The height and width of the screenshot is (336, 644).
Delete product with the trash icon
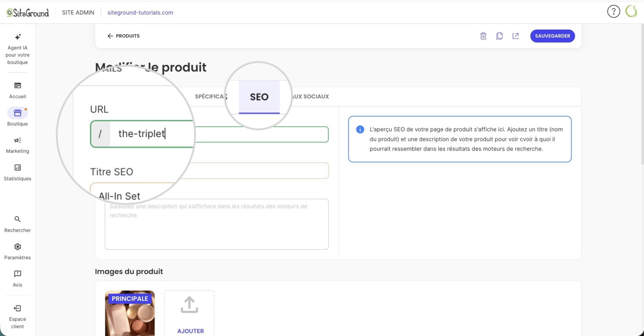coord(483,36)
